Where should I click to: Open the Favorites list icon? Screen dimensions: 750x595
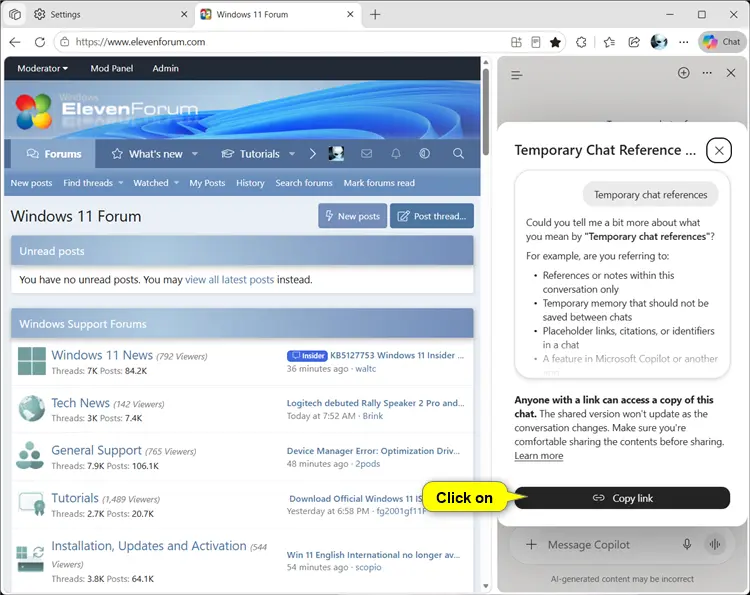point(609,42)
